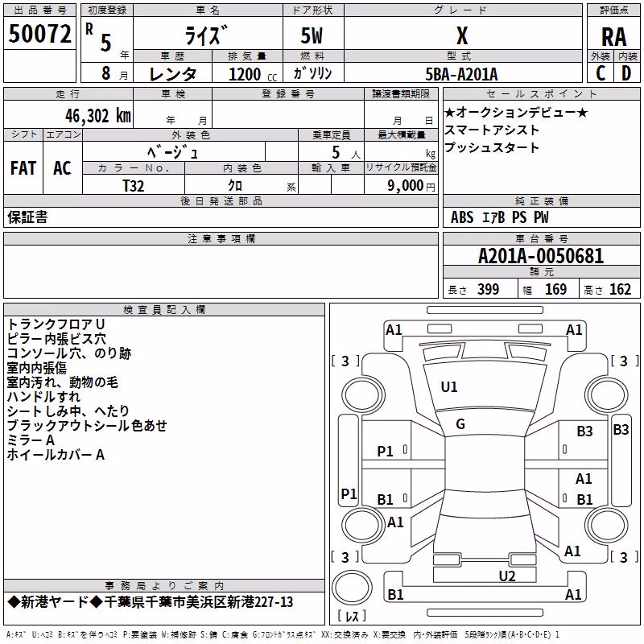The image size is (644, 644).
Task: Select the G mark on the windshield
Action: click(460, 424)
